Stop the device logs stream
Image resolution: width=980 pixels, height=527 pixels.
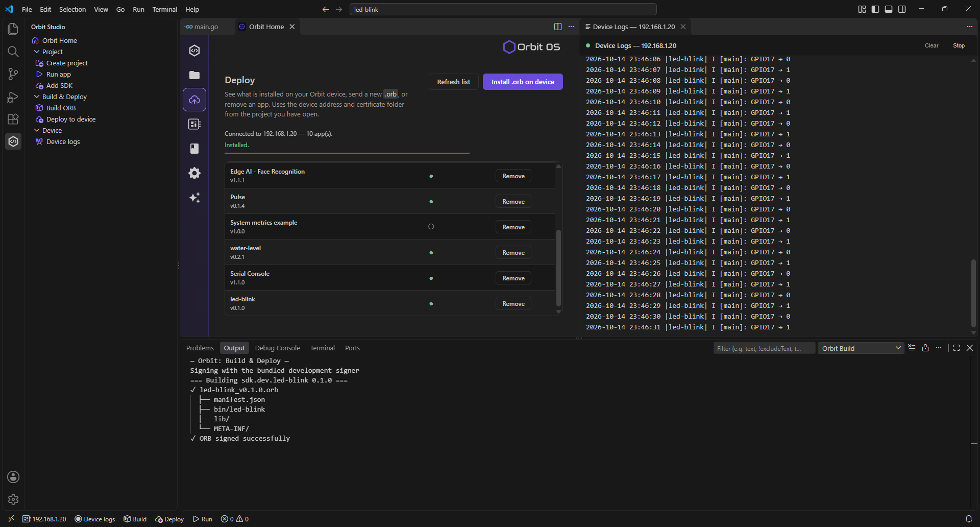pyautogui.click(x=959, y=45)
